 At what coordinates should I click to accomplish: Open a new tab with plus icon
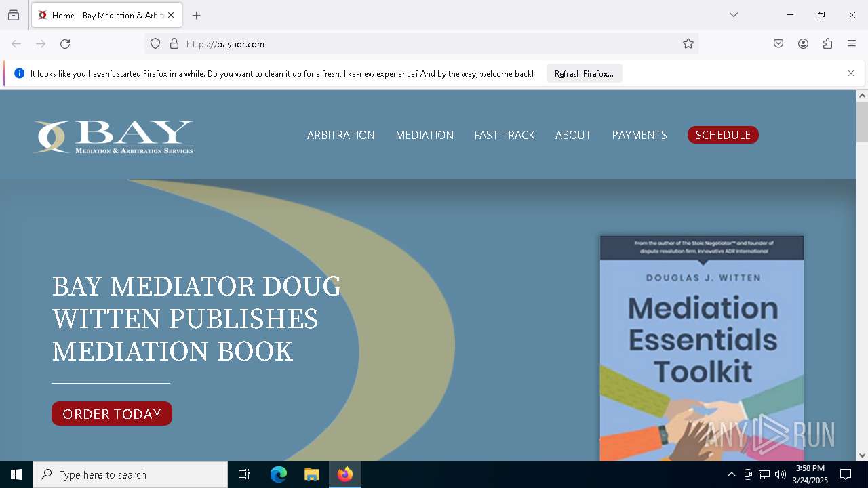click(197, 15)
